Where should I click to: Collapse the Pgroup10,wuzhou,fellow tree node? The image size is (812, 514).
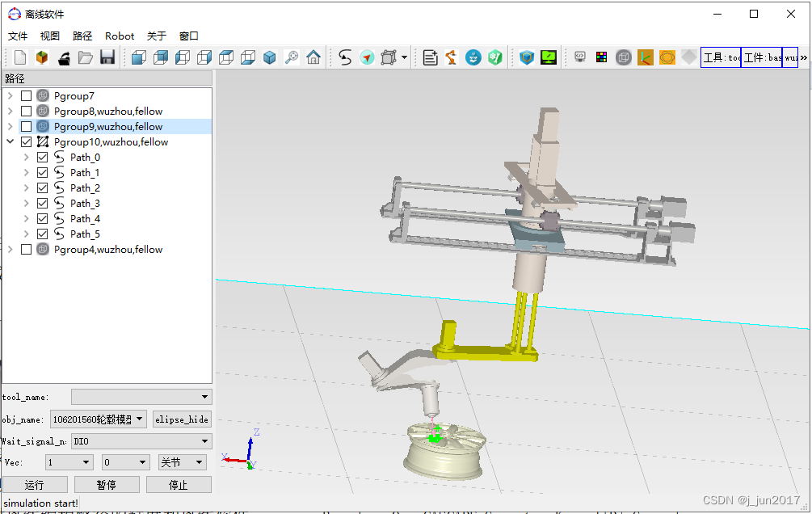tap(11, 142)
